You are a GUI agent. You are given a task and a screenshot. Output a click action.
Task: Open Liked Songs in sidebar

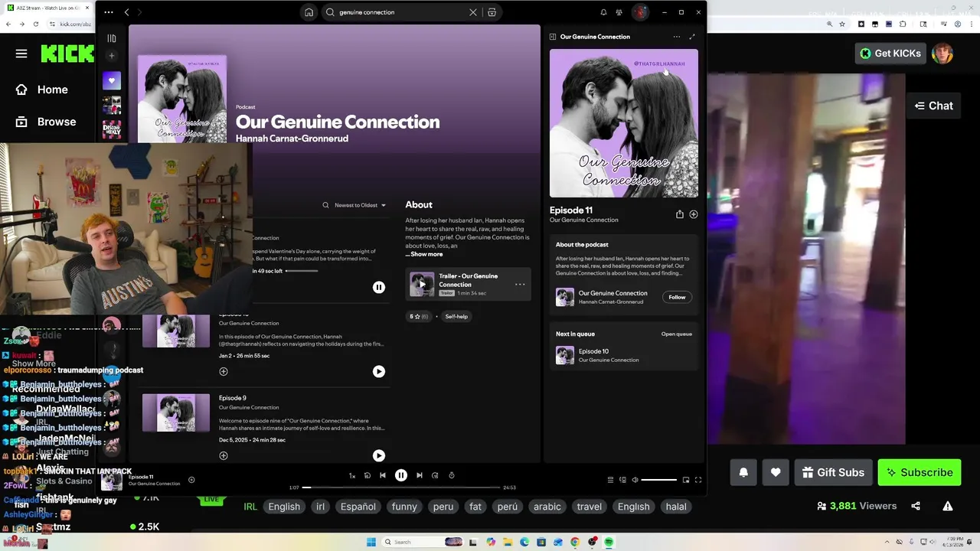pyautogui.click(x=112, y=80)
